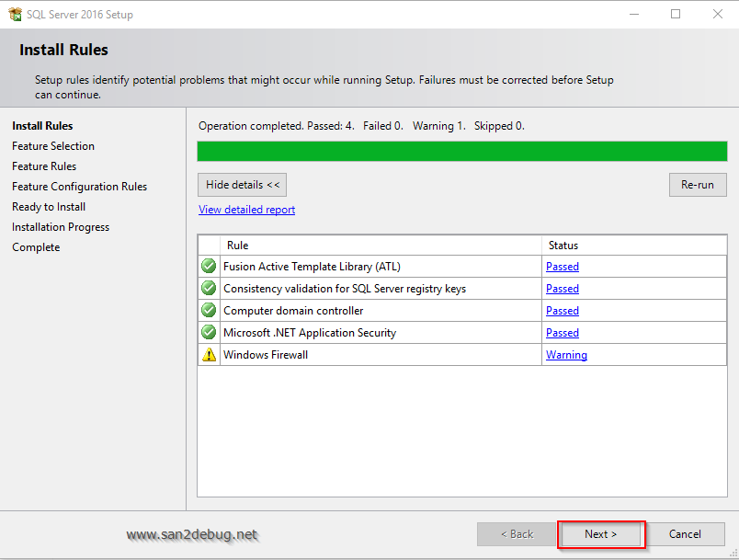Select Feature Rules step in sidebar
Viewport: 739px width, 560px height.
tap(44, 166)
